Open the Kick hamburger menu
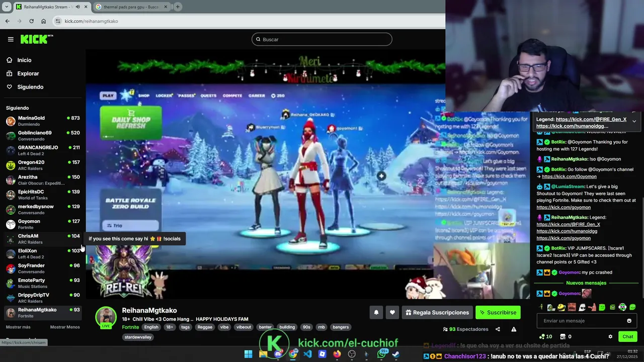The width and height of the screenshot is (644, 362). point(11,39)
